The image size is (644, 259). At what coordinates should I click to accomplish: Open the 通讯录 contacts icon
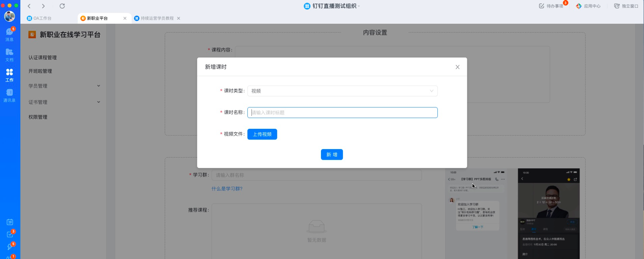9,95
